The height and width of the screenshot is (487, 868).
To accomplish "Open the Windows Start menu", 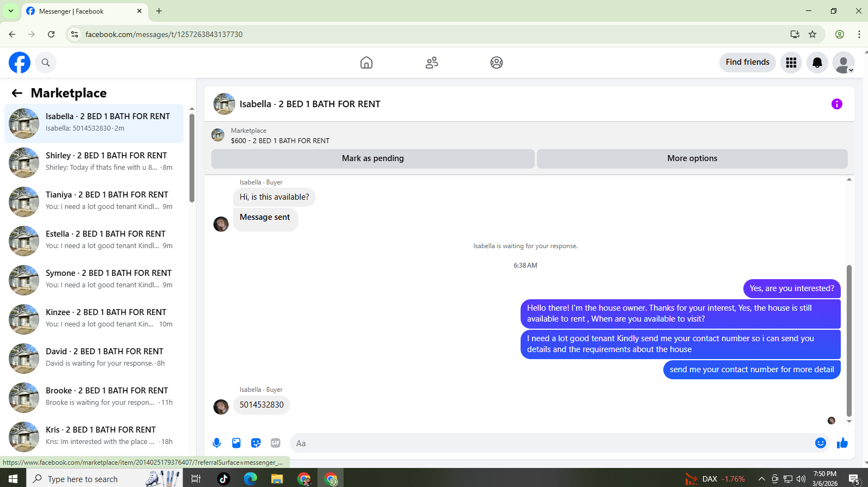I will click(x=13, y=479).
